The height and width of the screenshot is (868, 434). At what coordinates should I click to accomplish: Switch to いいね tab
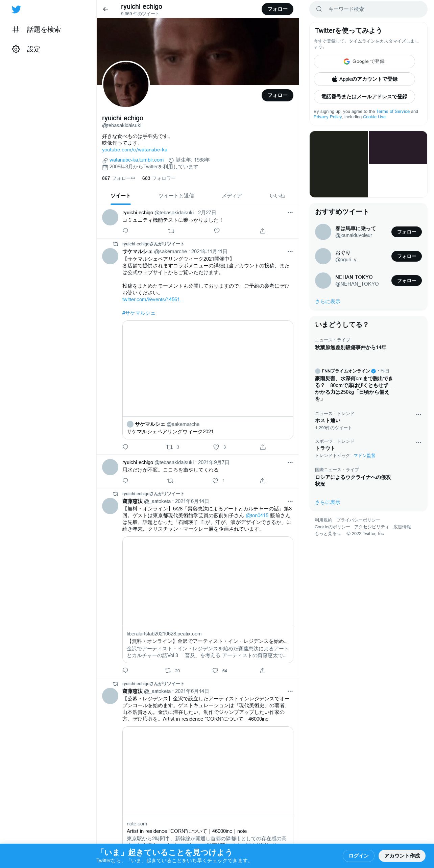(277, 196)
